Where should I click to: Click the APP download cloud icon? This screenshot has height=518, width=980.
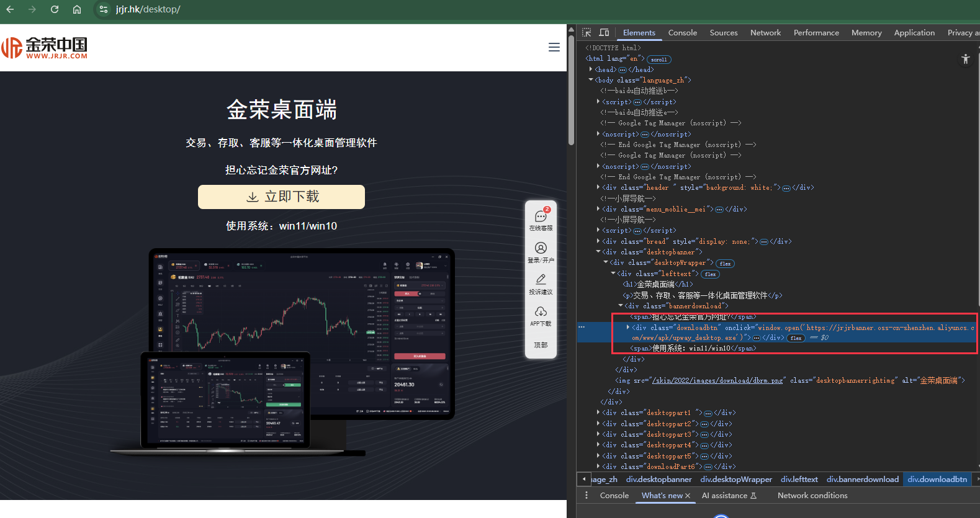click(x=541, y=311)
